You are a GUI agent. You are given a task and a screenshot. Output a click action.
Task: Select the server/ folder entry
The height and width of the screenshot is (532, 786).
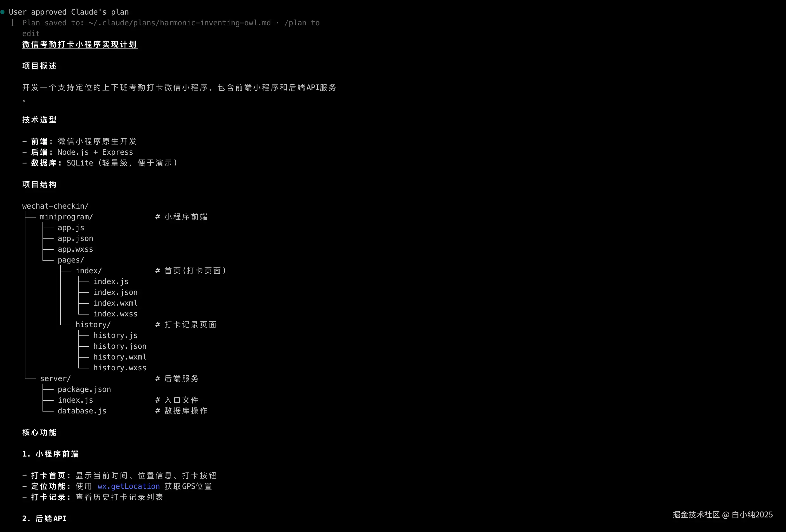pos(55,379)
